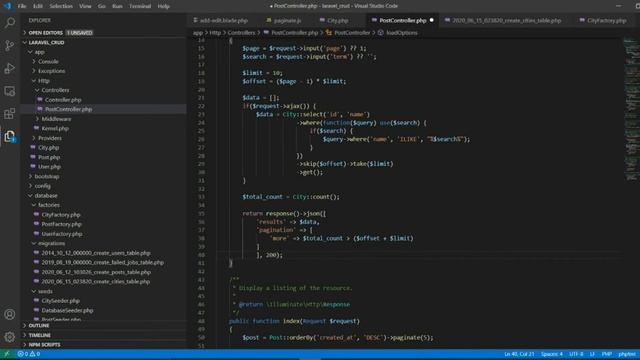This screenshot has height=360, width=640.
Task: Open the File menu
Action: (22, 6)
